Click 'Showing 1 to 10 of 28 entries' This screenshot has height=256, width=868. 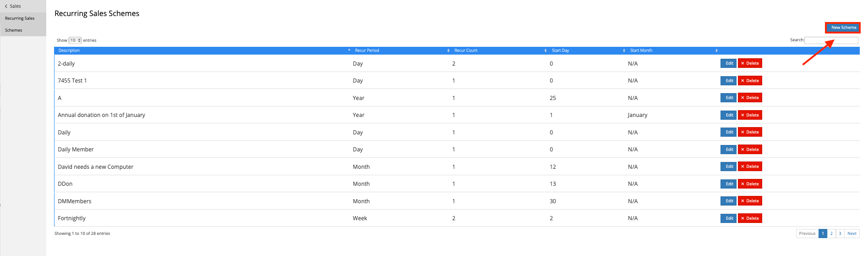pyautogui.click(x=82, y=234)
